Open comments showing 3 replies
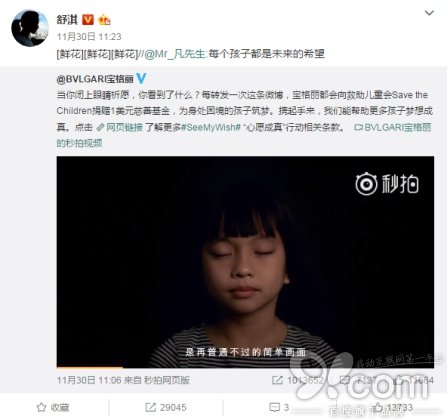Screen dimensions: 448x420 pyautogui.click(x=279, y=407)
